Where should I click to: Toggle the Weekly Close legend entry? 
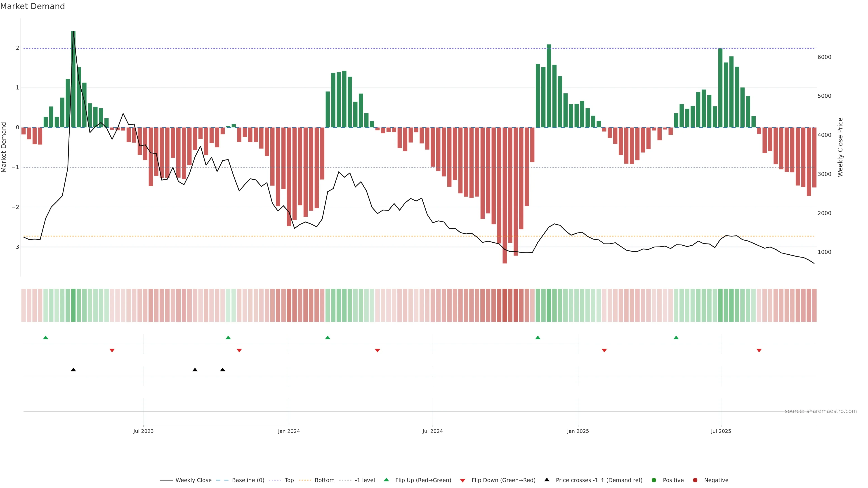[x=193, y=480]
